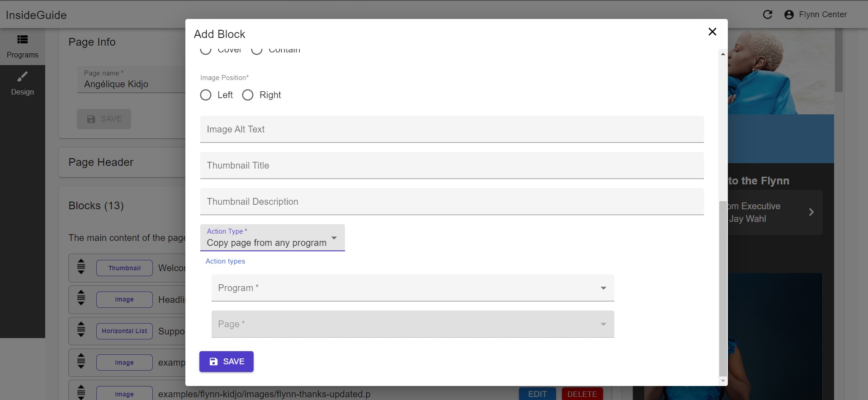
Task: Click the Blocks (13) heading
Action: (x=96, y=206)
